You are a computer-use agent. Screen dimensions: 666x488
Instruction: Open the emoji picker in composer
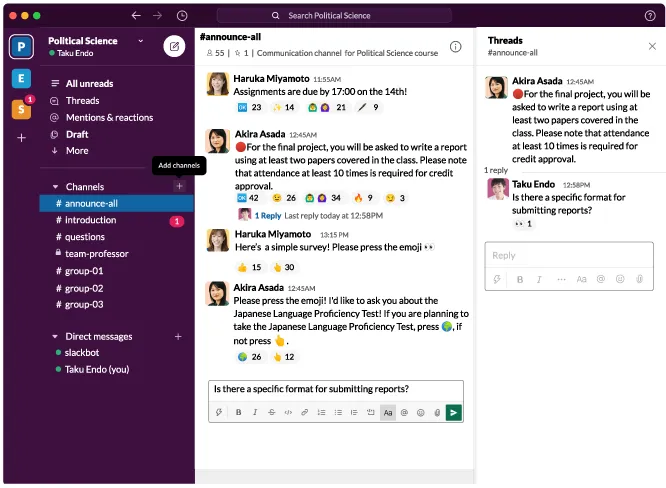421,412
